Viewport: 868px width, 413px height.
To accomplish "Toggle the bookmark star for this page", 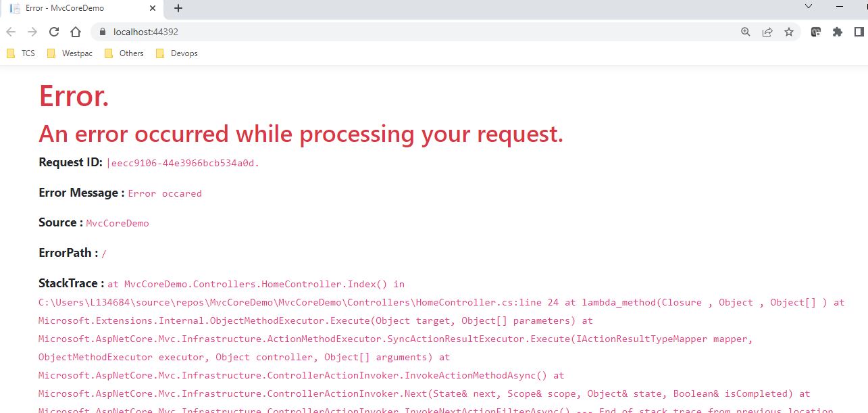I will 789,32.
